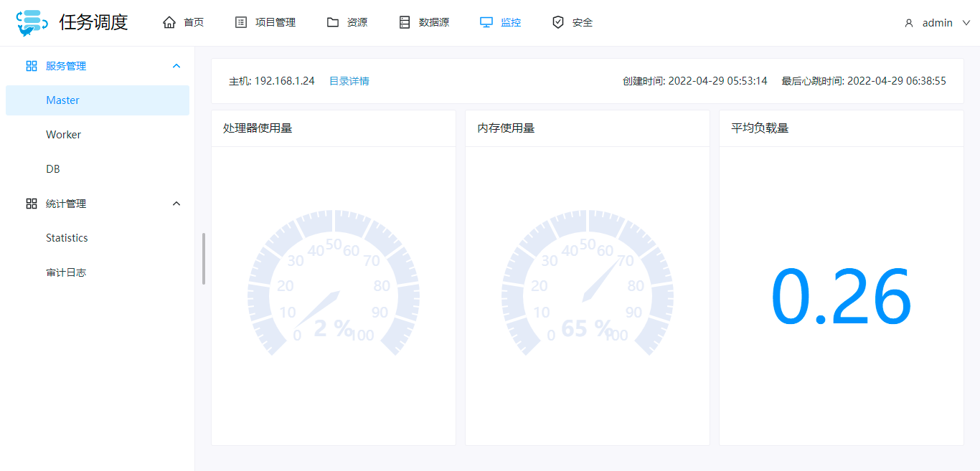
Task: Click the monitor icon for 监控
Action: (x=486, y=23)
